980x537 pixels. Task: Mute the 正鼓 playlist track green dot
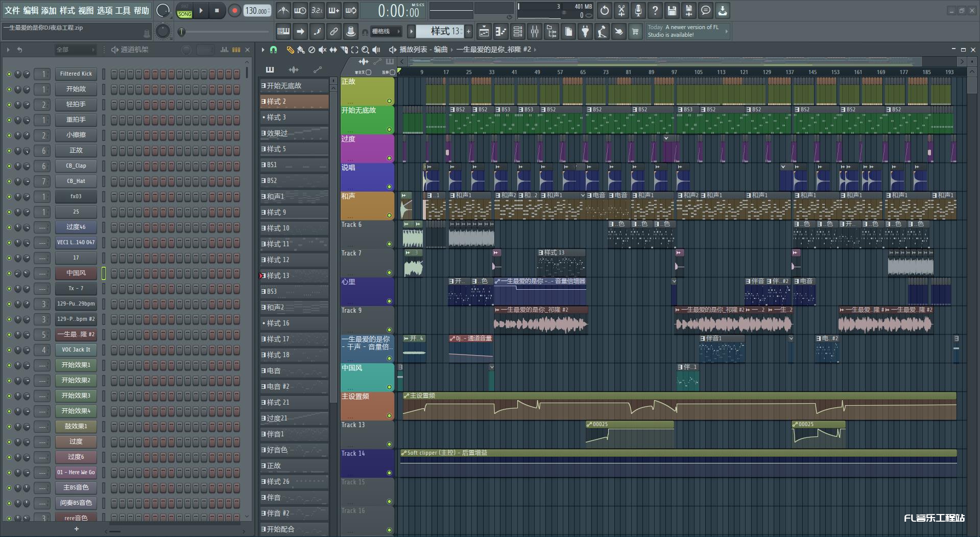[x=389, y=101]
